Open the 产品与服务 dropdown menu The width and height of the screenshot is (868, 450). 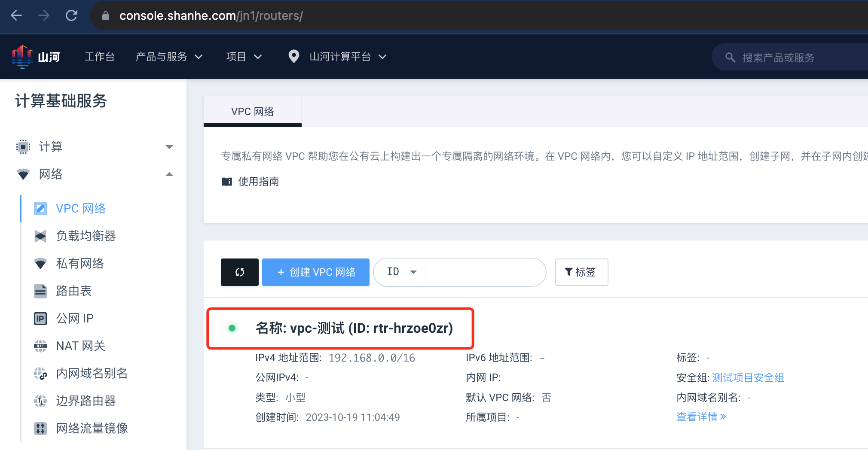(169, 57)
